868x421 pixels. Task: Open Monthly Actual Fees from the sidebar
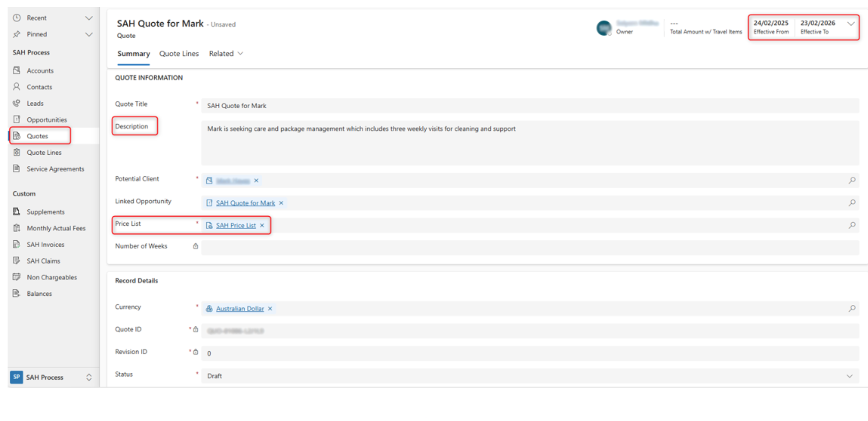click(x=56, y=228)
